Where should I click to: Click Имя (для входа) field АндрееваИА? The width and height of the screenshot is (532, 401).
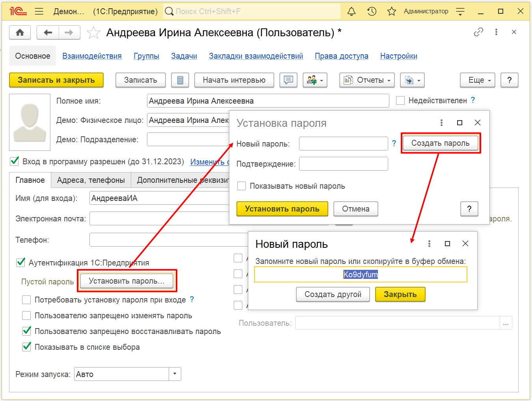(x=159, y=198)
